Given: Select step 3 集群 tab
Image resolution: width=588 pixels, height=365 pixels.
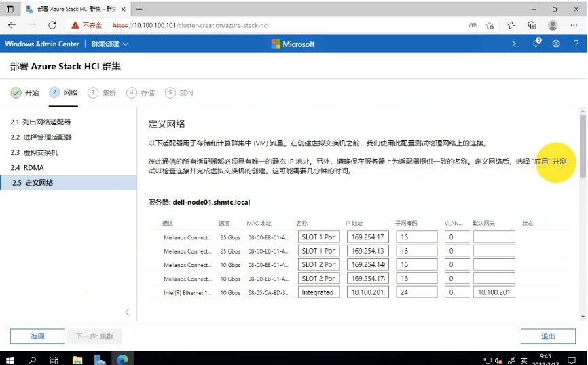Looking at the screenshot, I should point(102,92).
